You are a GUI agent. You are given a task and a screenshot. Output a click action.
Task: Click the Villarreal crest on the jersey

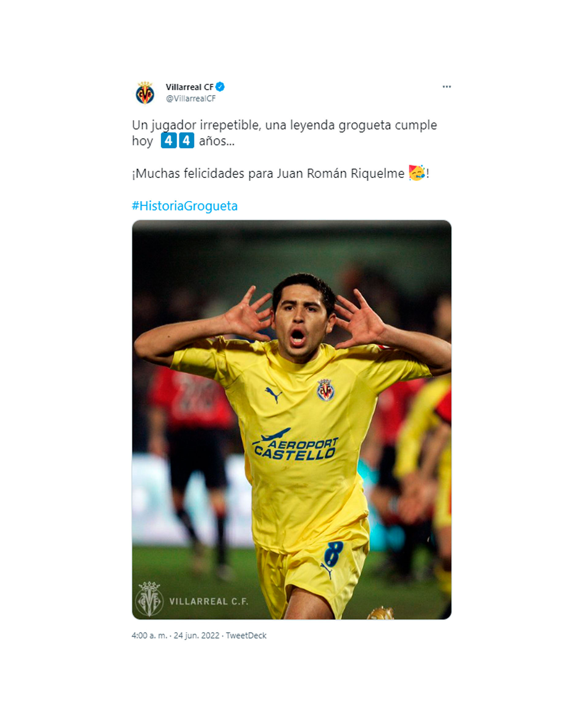pos(326,390)
